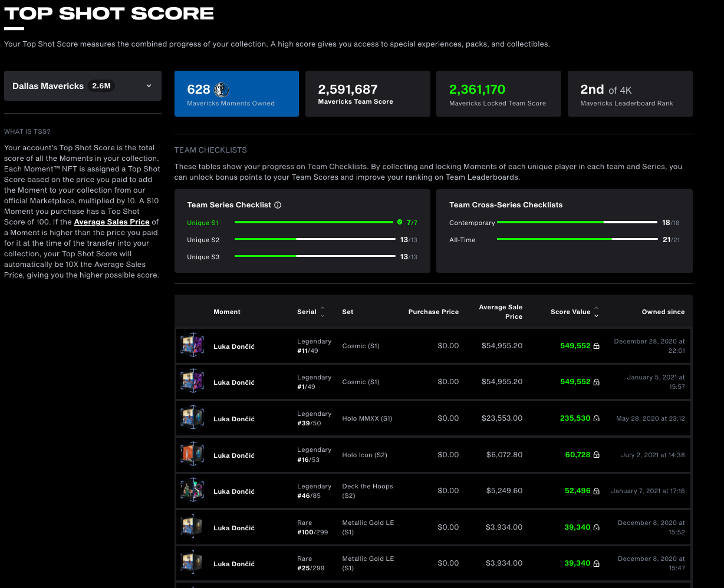Click lock icon next to 235,530 score
The height and width of the screenshot is (588, 724).
click(596, 418)
